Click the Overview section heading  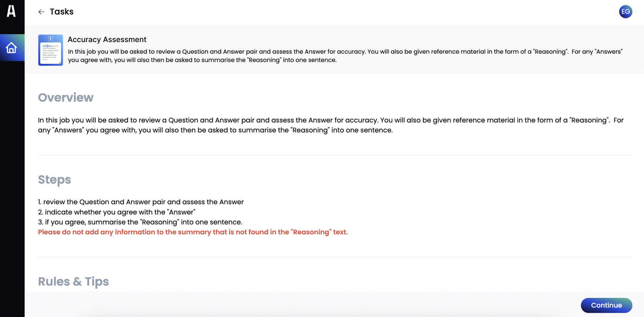click(x=66, y=98)
